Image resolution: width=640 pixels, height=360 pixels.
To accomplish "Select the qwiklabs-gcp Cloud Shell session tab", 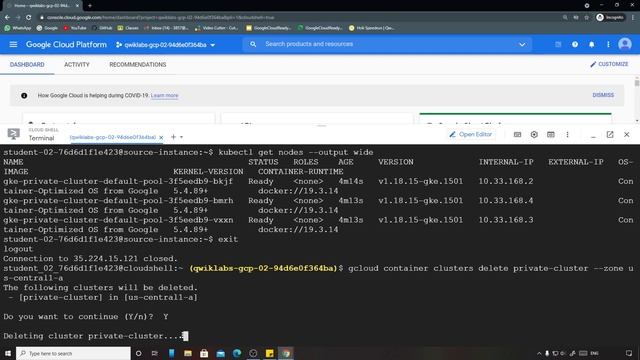I will (x=112, y=137).
